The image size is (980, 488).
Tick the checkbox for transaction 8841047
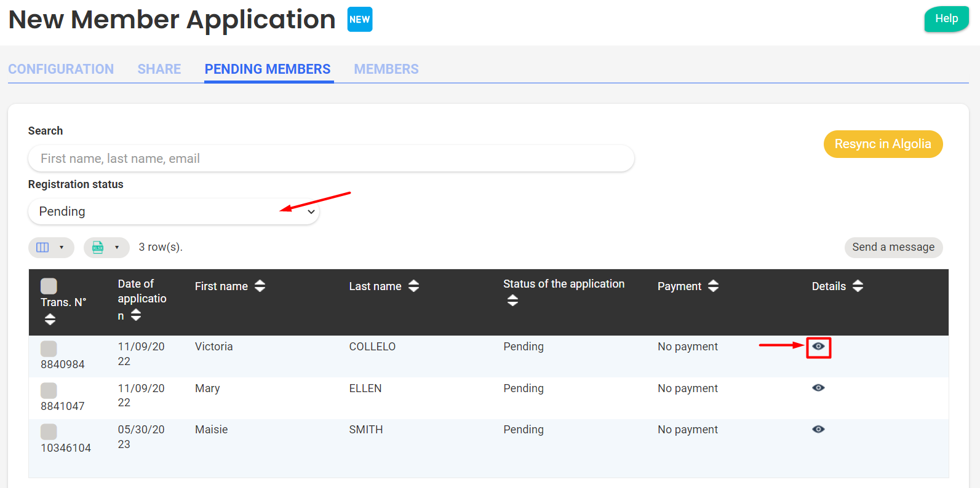(x=49, y=390)
